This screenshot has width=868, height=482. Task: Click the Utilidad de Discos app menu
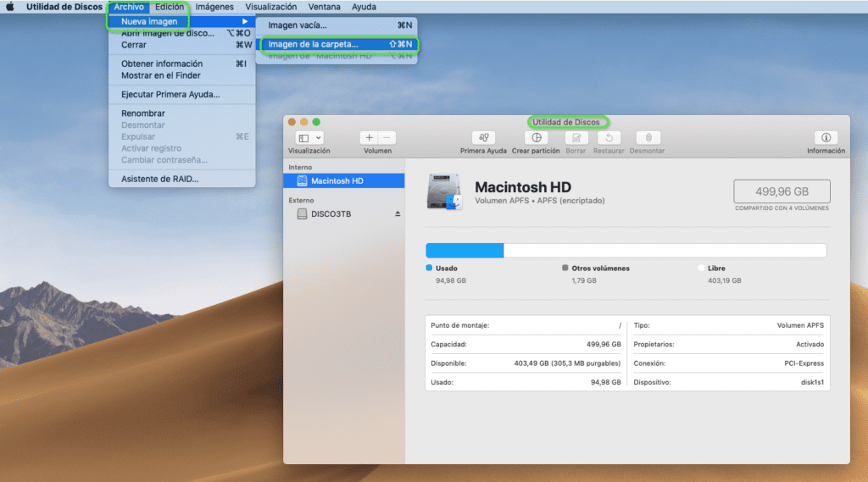tap(64, 7)
